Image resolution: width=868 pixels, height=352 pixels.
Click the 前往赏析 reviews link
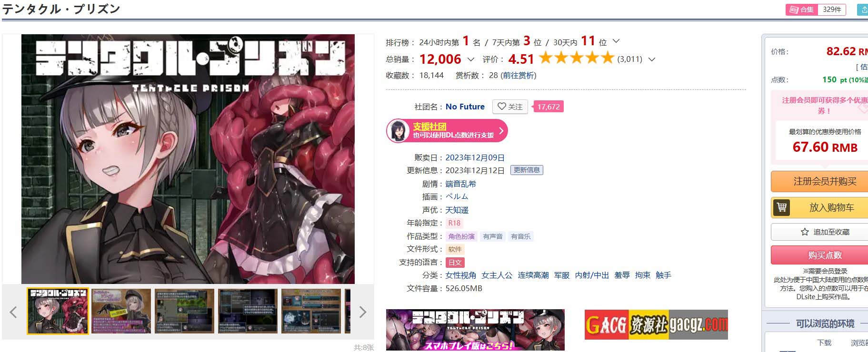pos(518,75)
